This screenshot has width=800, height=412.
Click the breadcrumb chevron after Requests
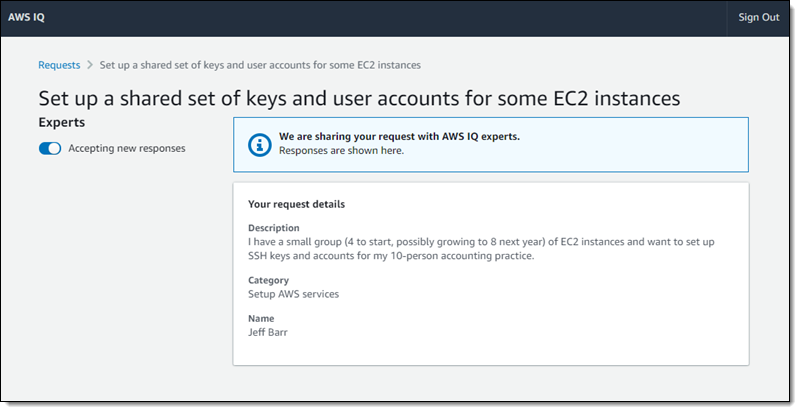[x=90, y=65]
